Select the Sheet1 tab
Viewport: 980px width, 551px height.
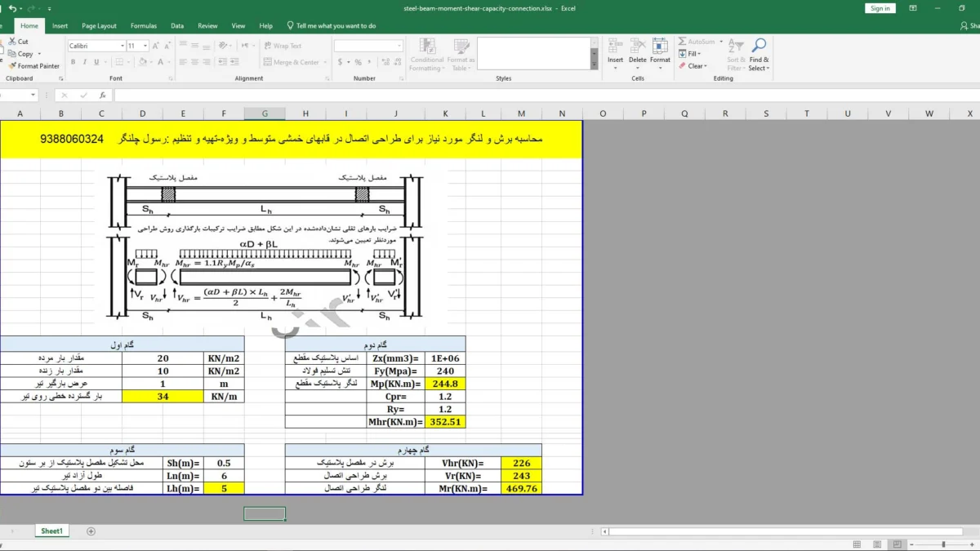point(52,531)
